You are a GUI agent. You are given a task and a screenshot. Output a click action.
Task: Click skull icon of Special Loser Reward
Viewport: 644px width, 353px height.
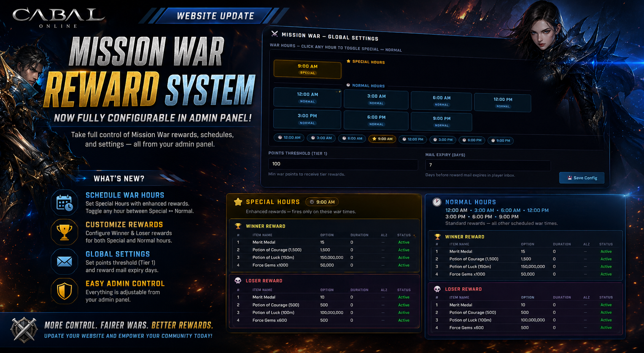click(238, 280)
